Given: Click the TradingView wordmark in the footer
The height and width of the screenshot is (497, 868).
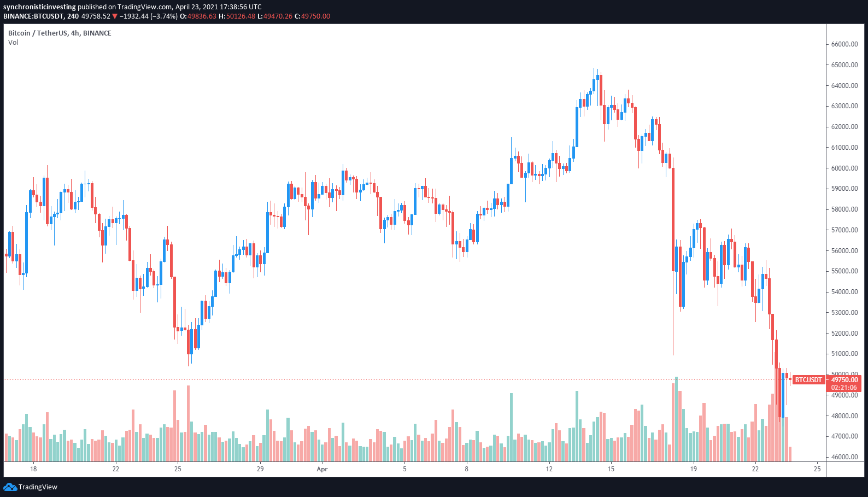Looking at the screenshot, I should [38, 487].
